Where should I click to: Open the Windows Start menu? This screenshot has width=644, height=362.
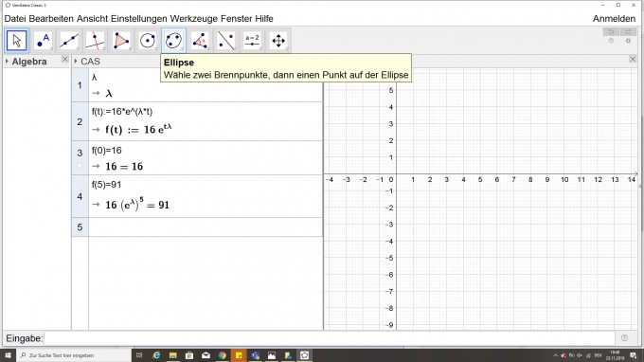[x=8, y=355]
